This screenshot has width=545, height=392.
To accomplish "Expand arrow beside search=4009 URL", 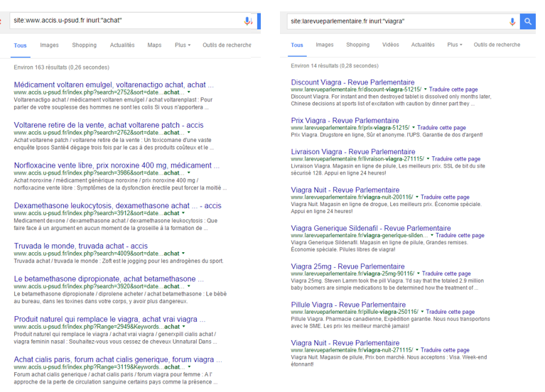I will [x=183, y=254].
